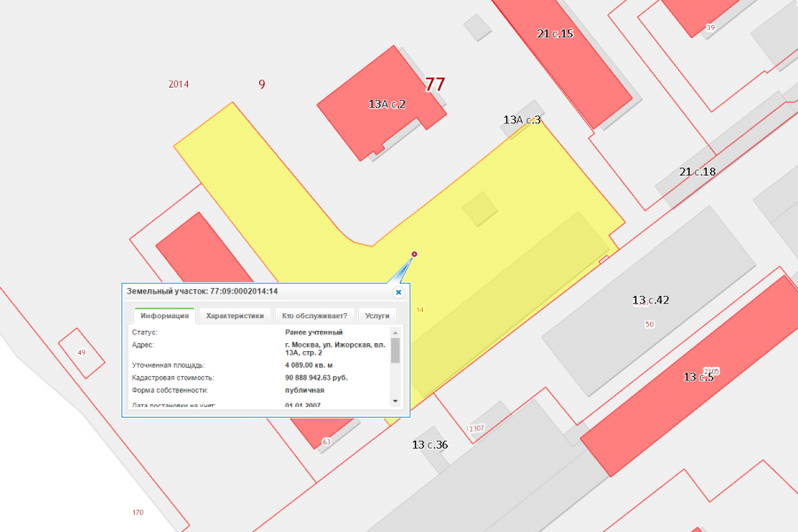This screenshot has width=798, height=532.
Task: Switch to the Услуги tab
Action: [x=377, y=316]
